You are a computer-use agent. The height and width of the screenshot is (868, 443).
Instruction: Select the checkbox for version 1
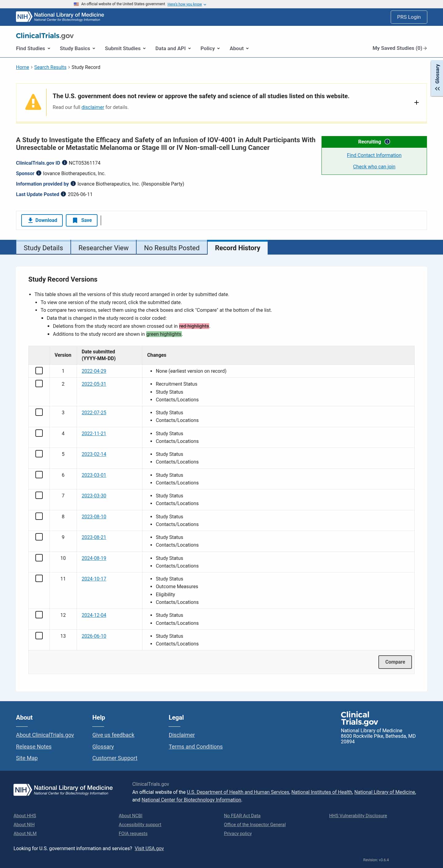pyautogui.click(x=39, y=371)
